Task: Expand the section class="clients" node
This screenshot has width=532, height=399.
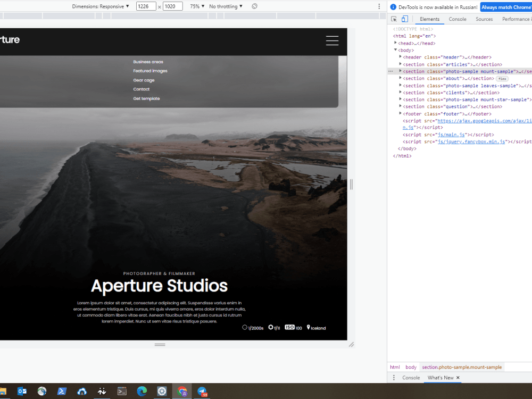Action: point(401,92)
